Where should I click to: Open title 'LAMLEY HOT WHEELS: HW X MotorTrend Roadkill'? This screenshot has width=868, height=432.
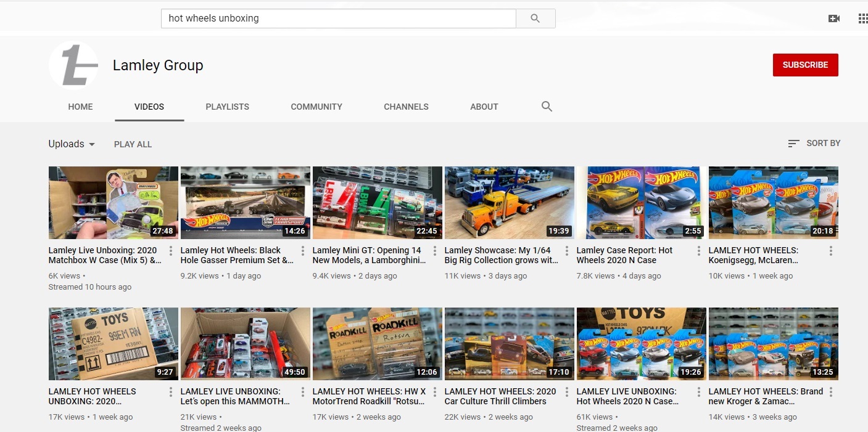pos(369,396)
